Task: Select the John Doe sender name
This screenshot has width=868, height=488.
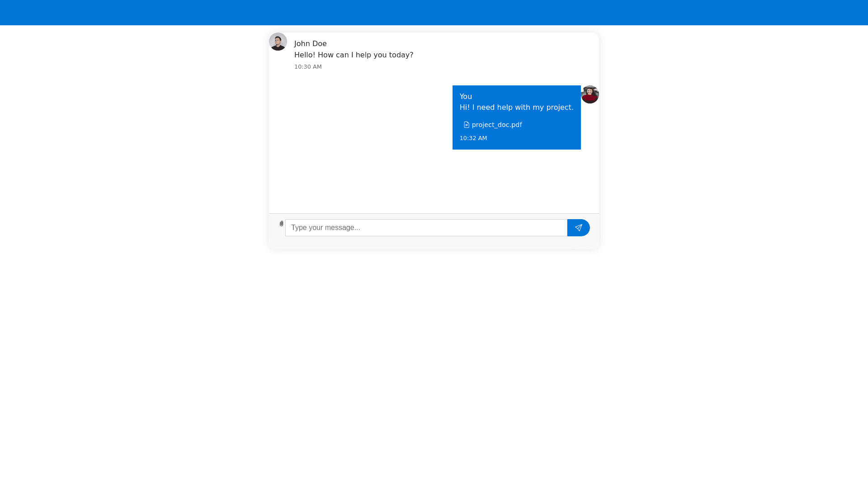Action: pos(311,44)
